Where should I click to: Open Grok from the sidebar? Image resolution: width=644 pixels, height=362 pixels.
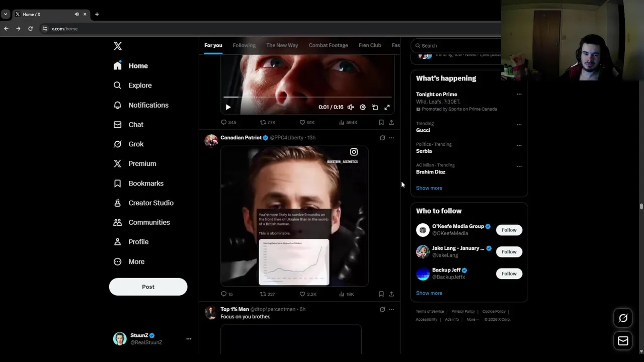pyautogui.click(x=129, y=144)
